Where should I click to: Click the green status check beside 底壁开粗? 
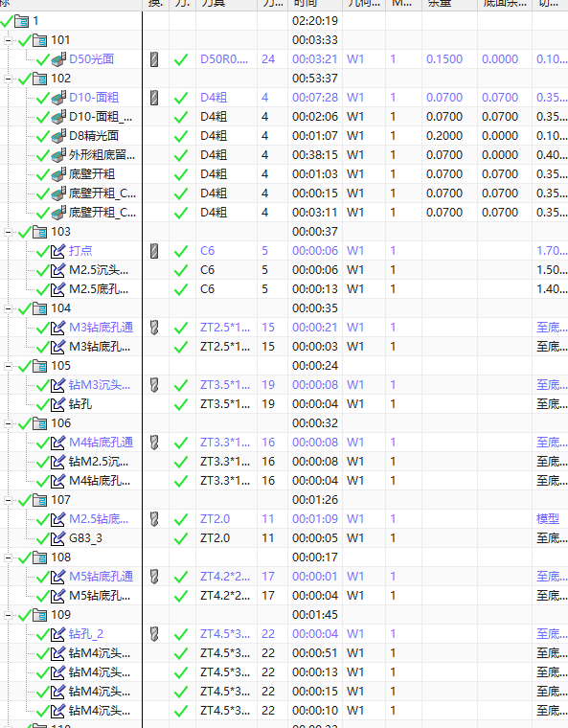[x=43, y=174]
